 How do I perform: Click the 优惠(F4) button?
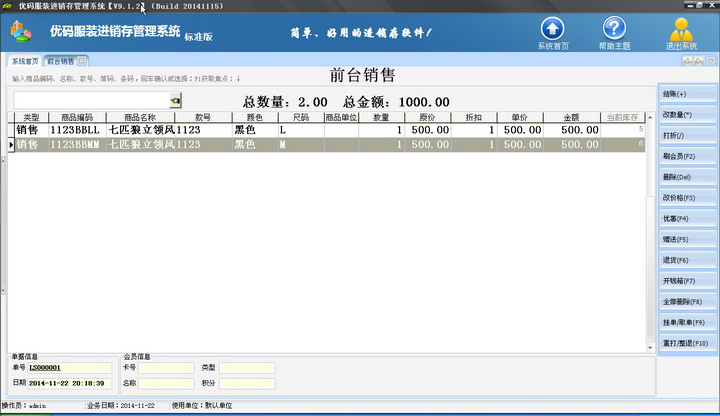(687, 219)
